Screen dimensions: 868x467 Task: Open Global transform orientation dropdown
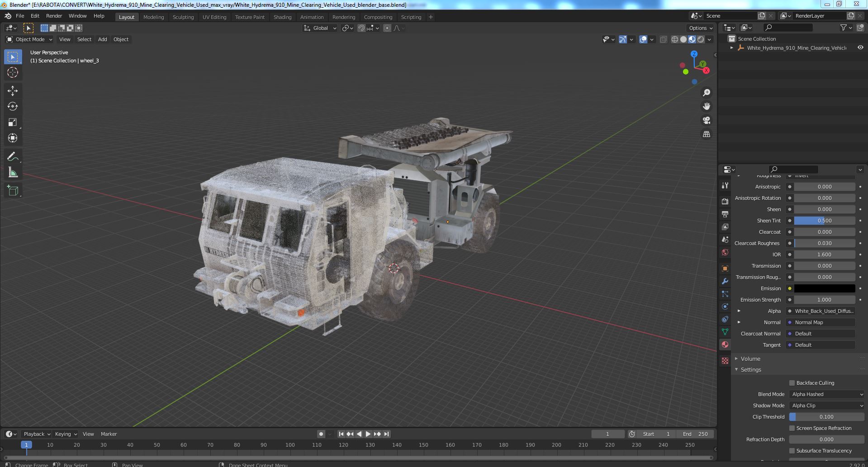coord(320,28)
